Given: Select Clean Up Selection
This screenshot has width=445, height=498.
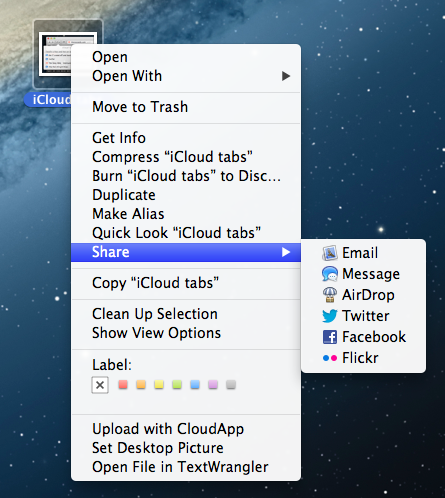Looking at the screenshot, I should (186, 314).
